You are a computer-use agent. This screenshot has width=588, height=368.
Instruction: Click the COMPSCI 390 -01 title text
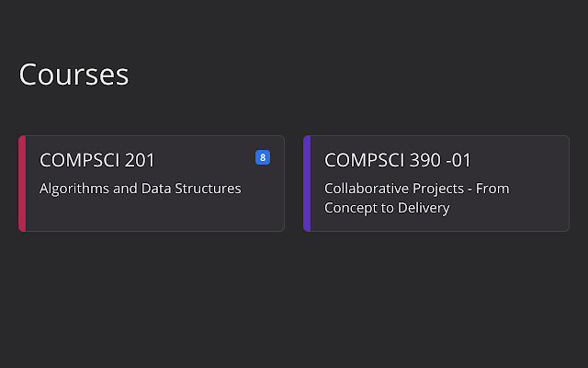click(397, 160)
